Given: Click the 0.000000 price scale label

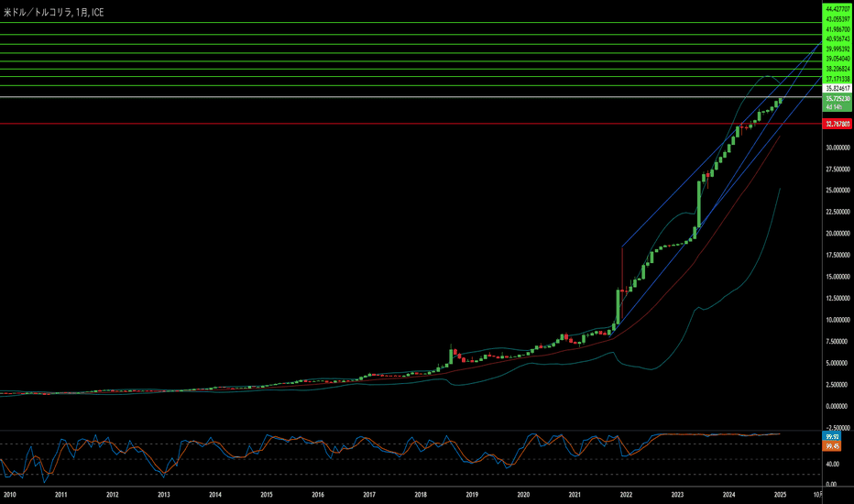Looking at the screenshot, I should 838,407.
